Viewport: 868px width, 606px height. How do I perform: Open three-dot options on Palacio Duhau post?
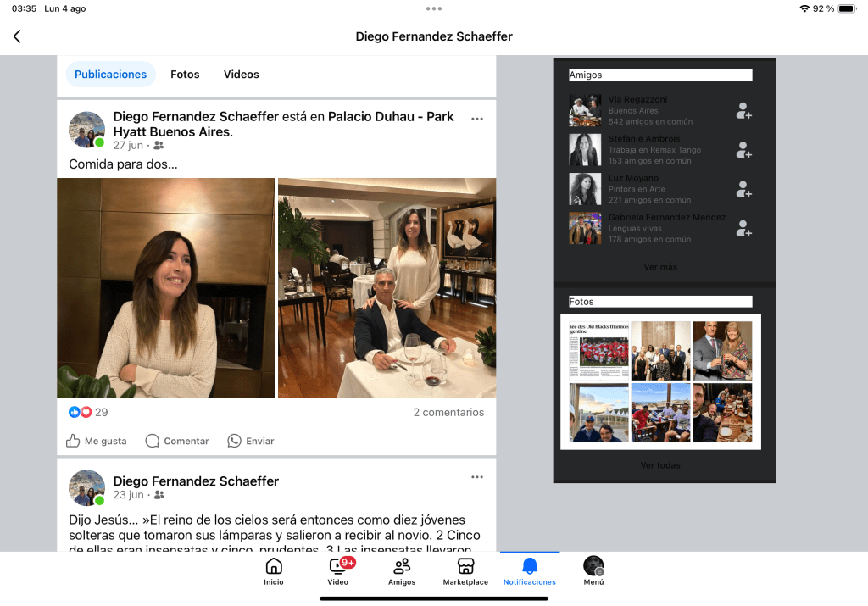pyautogui.click(x=477, y=119)
